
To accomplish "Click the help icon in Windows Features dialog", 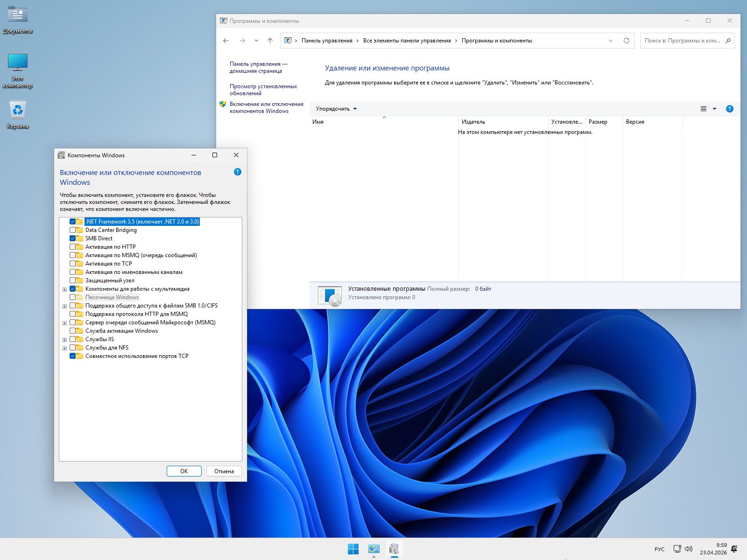I will 237,172.
